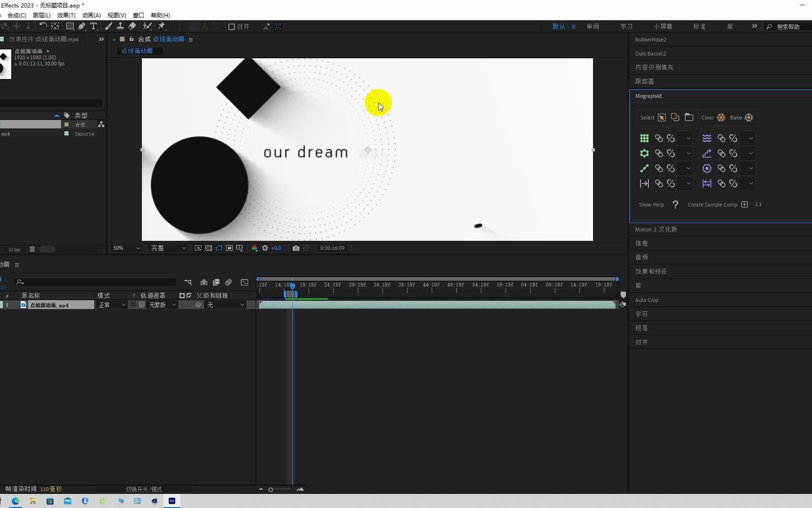This screenshot has width=812, height=508.
Task: Click the Show Help question mark
Action: click(675, 205)
